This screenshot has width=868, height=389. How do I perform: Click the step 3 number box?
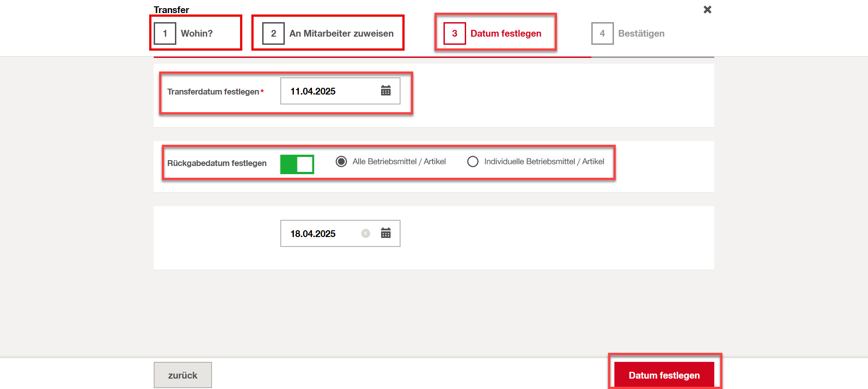coord(454,33)
